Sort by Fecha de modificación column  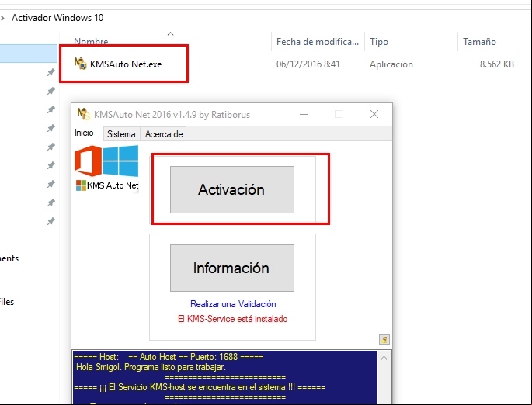pos(317,42)
